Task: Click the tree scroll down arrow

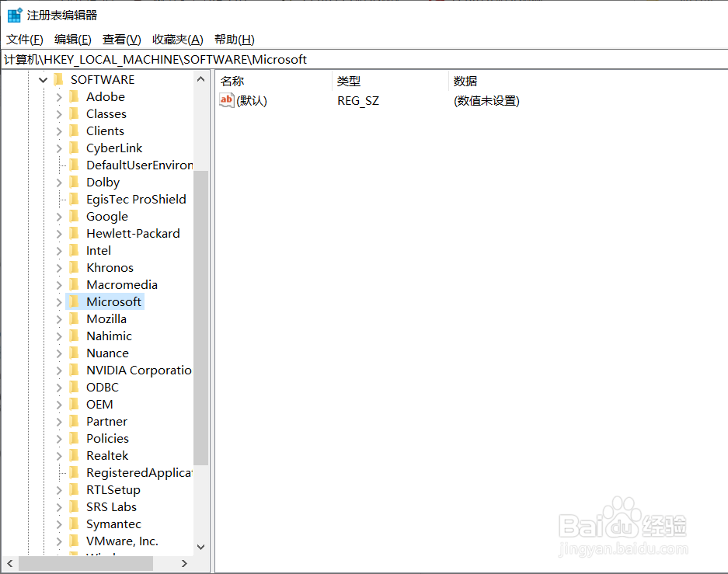Action: tap(201, 547)
